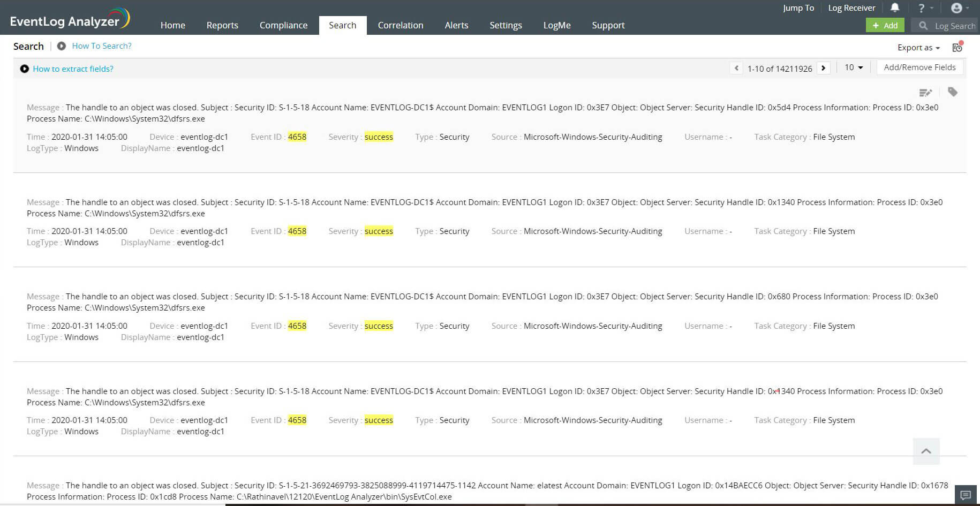This screenshot has width=980, height=506.
Task: Open the How to extract fields? link
Action: pos(73,69)
